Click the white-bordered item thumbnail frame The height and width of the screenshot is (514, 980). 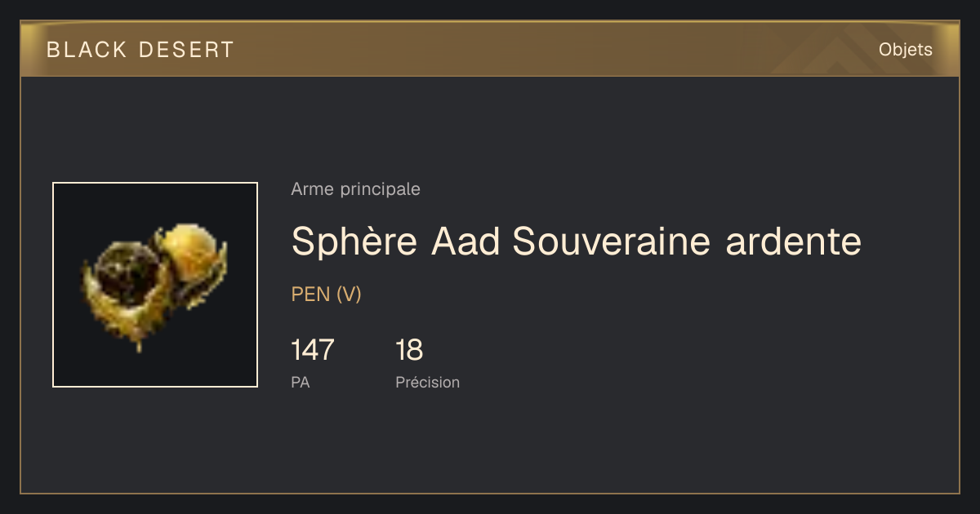[155, 285]
